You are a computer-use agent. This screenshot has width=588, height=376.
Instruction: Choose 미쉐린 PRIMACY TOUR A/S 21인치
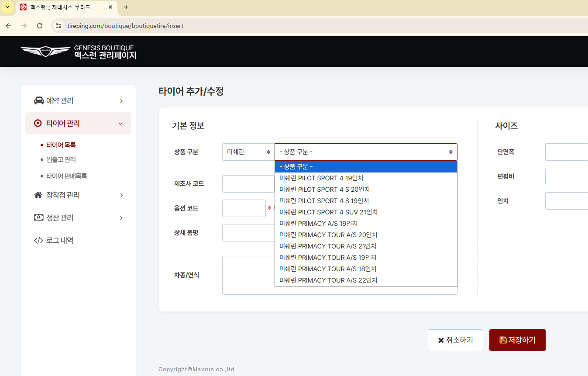(366, 246)
